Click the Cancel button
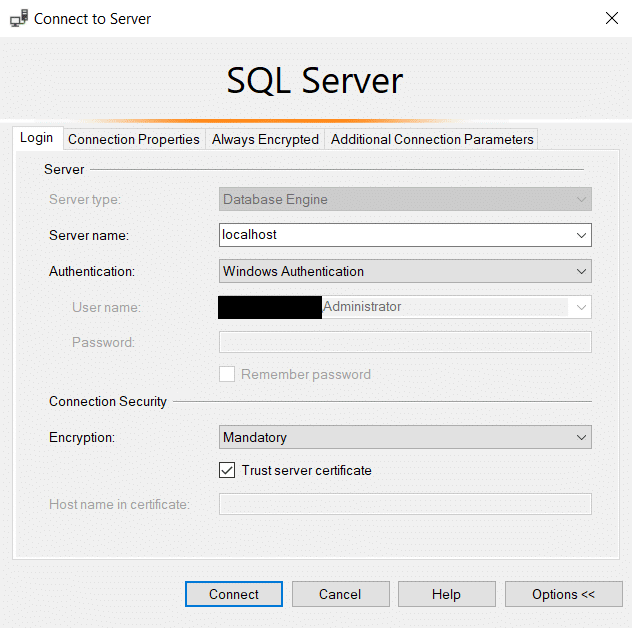 click(x=341, y=594)
